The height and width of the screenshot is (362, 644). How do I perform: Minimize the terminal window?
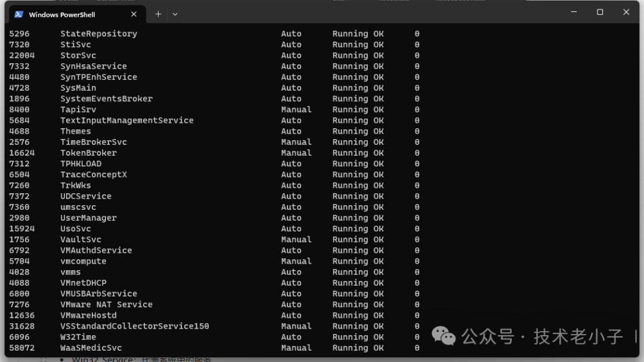pyautogui.click(x=574, y=12)
